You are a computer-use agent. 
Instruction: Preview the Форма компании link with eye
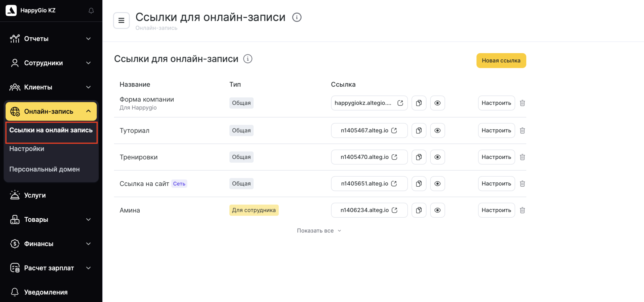coord(437,103)
